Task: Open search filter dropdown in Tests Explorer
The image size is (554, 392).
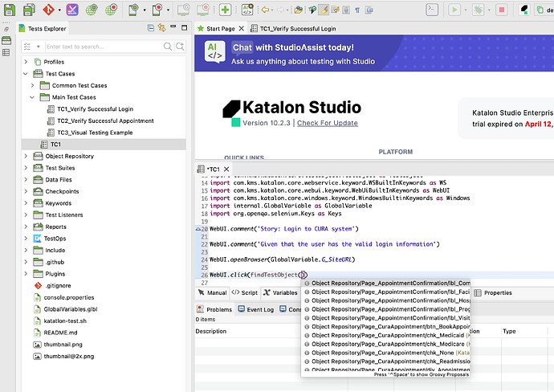Action: coord(39,47)
